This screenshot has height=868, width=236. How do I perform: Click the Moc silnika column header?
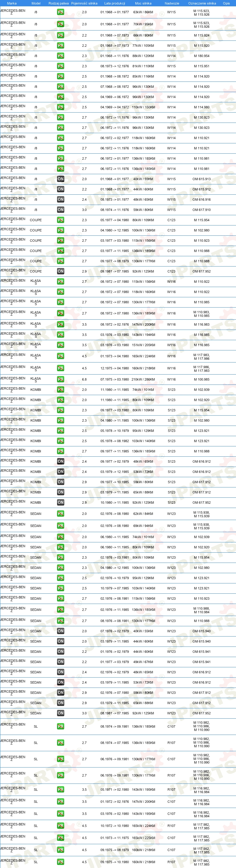tap(143, 3)
